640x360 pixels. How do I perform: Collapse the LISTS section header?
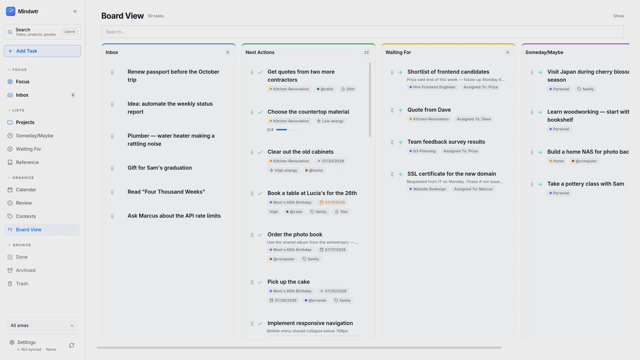coord(16,111)
